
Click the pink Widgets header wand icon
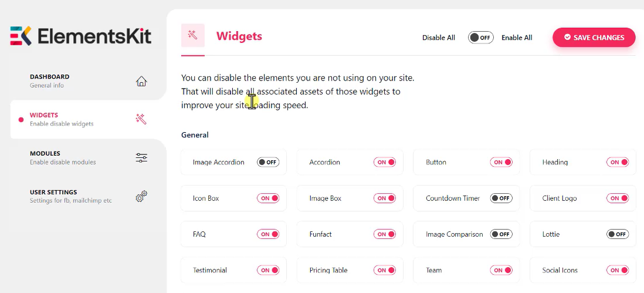click(x=192, y=35)
